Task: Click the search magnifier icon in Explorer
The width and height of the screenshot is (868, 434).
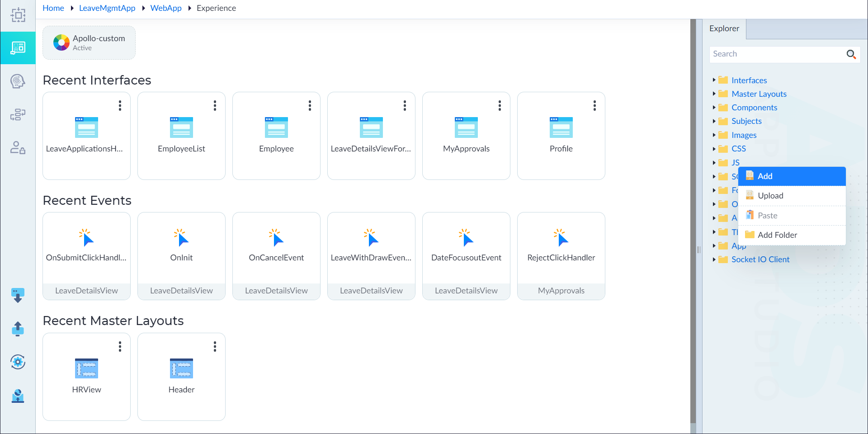Action: 851,54
